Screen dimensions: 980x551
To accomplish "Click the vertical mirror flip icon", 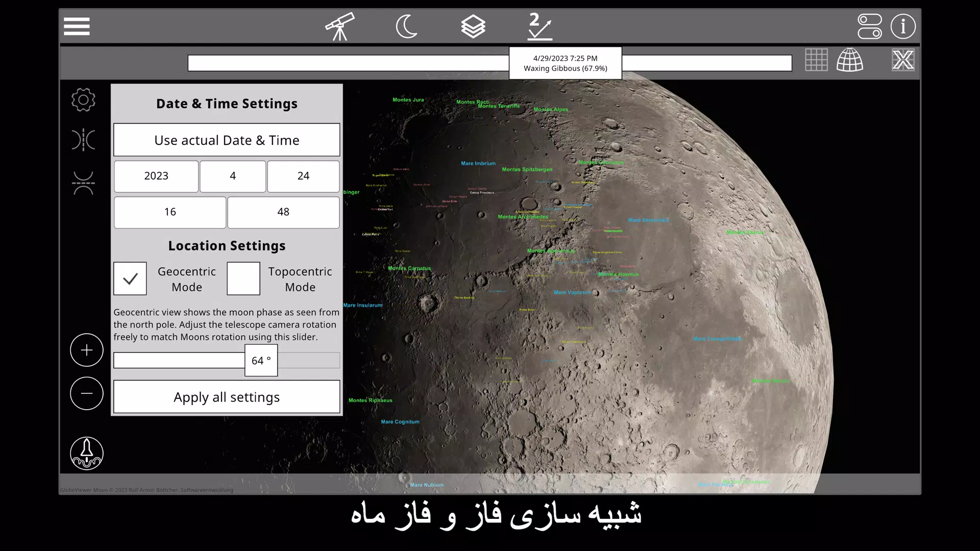I will coord(83,183).
